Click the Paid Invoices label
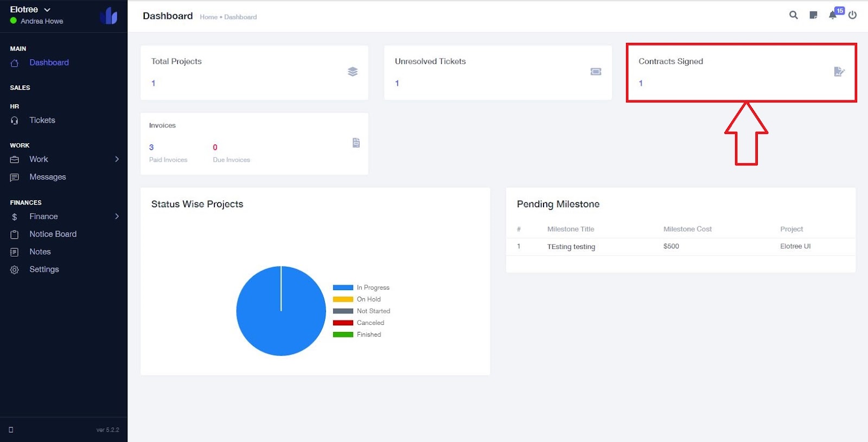This screenshot has height=442, width=868. coord(168,160)
